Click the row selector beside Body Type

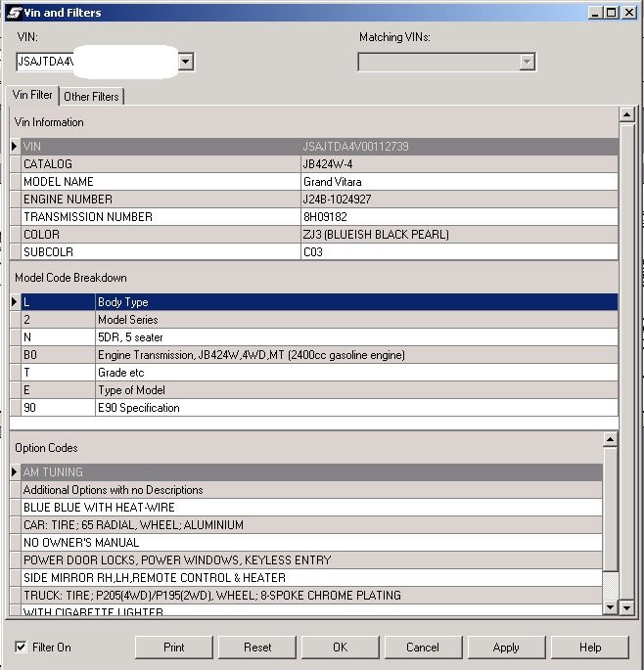pos(15,302)
